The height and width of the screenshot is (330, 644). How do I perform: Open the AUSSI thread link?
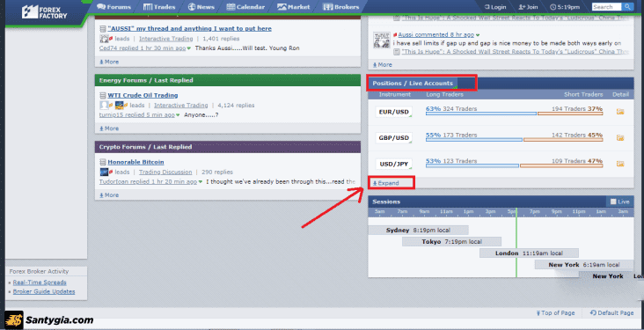[189, 28]
